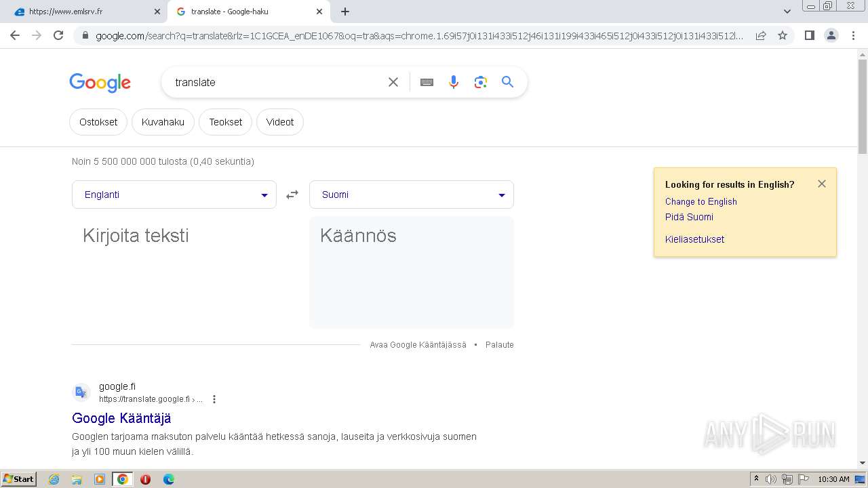
Task: Open the Chrome profile menu
Action: 831,35
